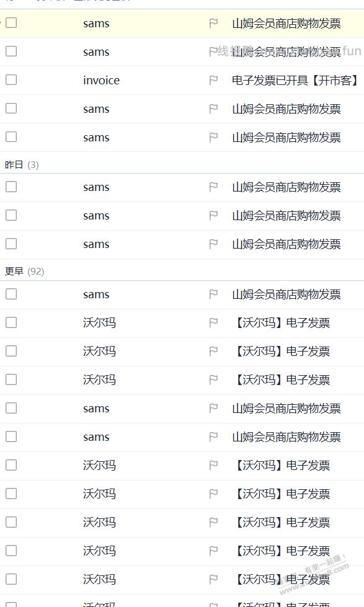
Task: Flag the invoice email from 开市客
Action: click(213, 80)
